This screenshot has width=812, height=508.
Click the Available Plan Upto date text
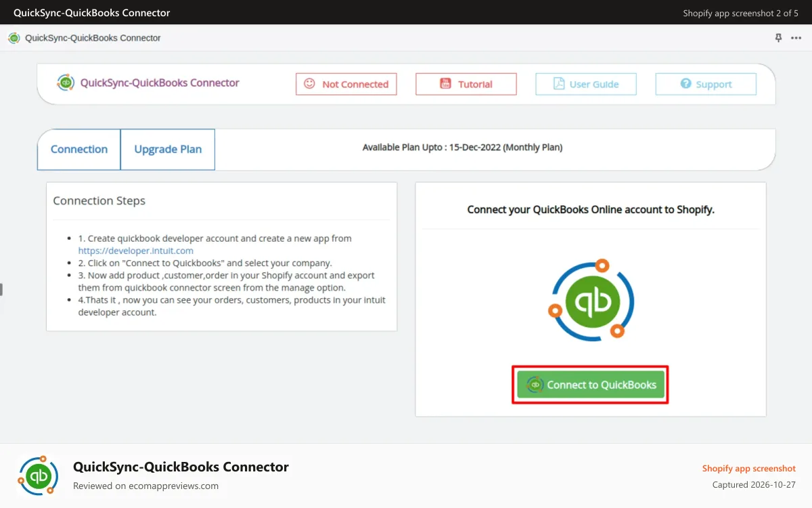point(462,147)
